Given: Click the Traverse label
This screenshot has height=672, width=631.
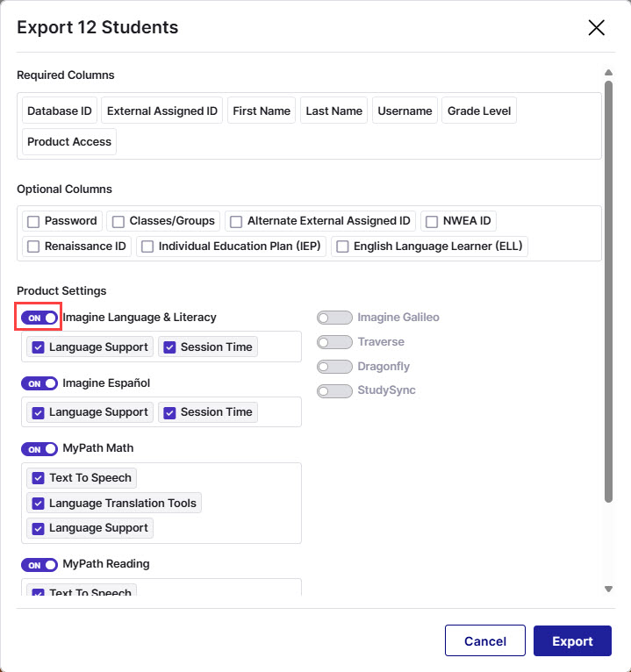Looking at the screenshot, I should (381, 341).
